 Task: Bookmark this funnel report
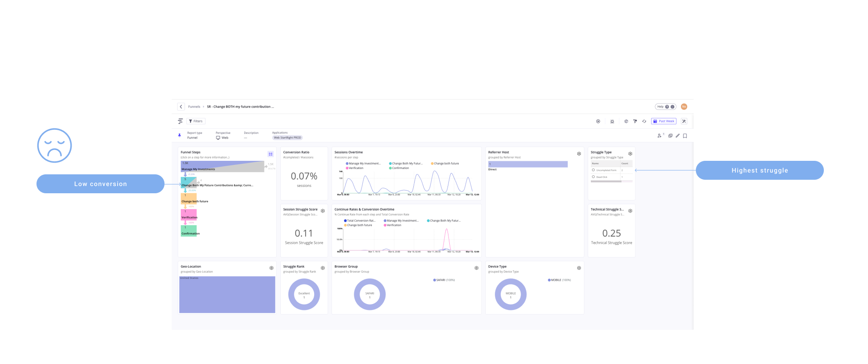tap(685, 136)
